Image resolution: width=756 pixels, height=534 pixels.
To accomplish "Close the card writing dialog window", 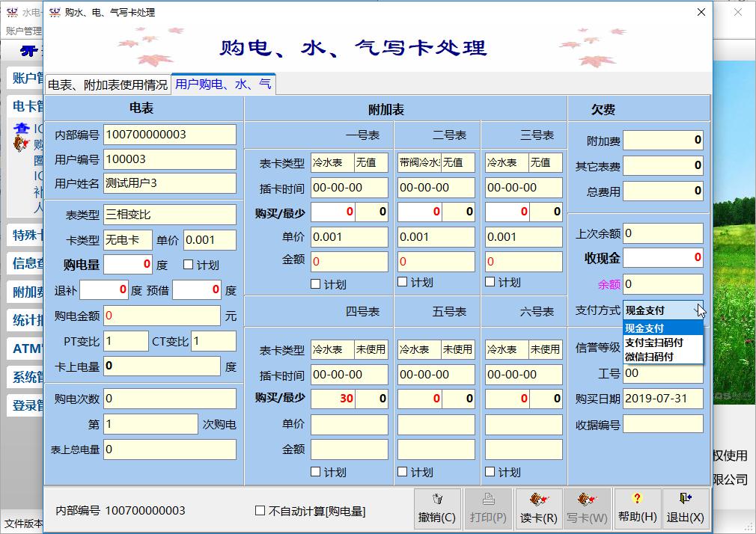I will 701,12.
